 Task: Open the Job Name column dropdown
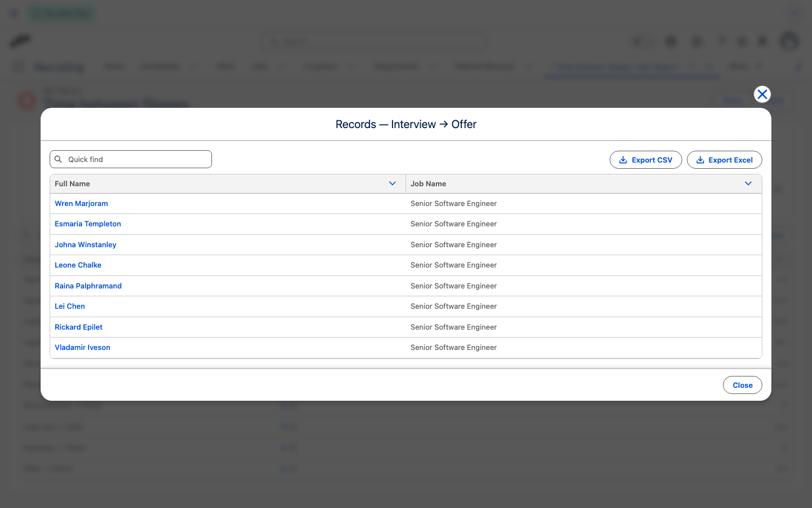tap(748, 183)
